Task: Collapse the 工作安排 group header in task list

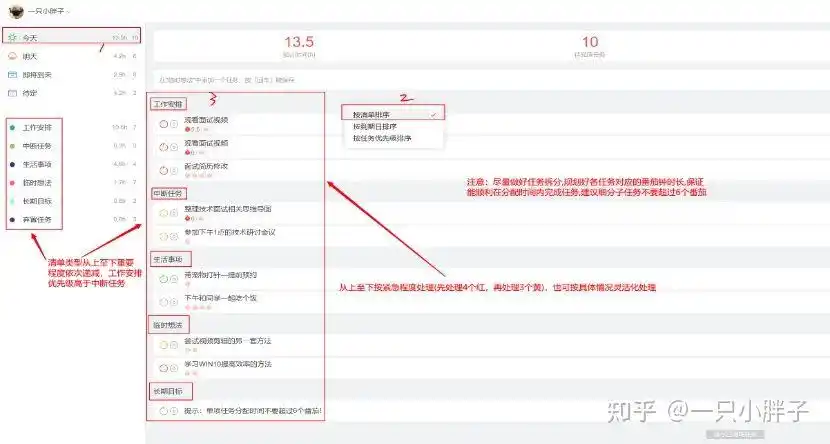Action: tap(168, 104)
